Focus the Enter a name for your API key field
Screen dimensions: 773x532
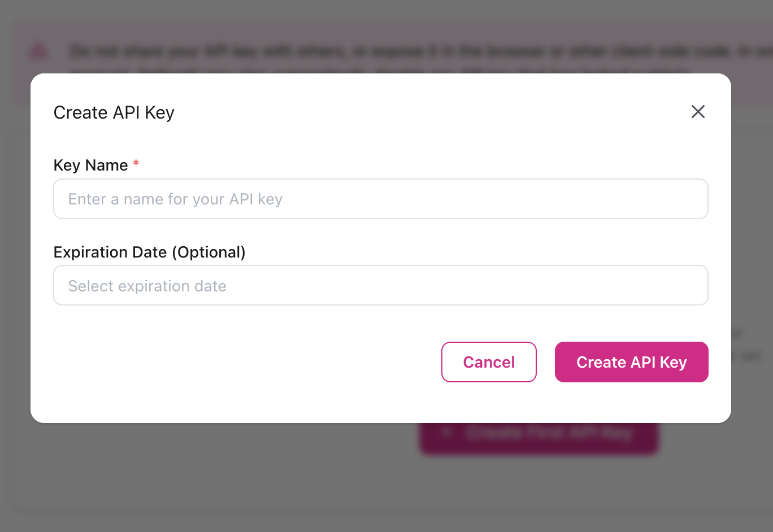380,199
